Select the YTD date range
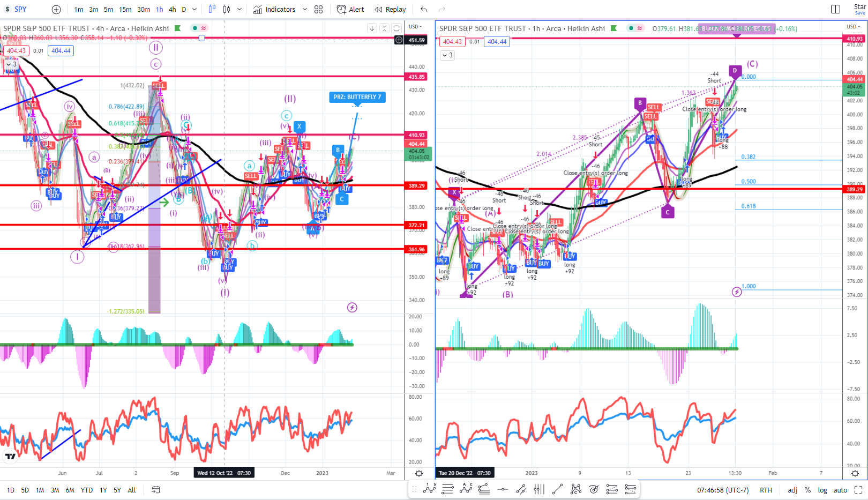Screen dimensions: 868x500 [x=87, y=490]
